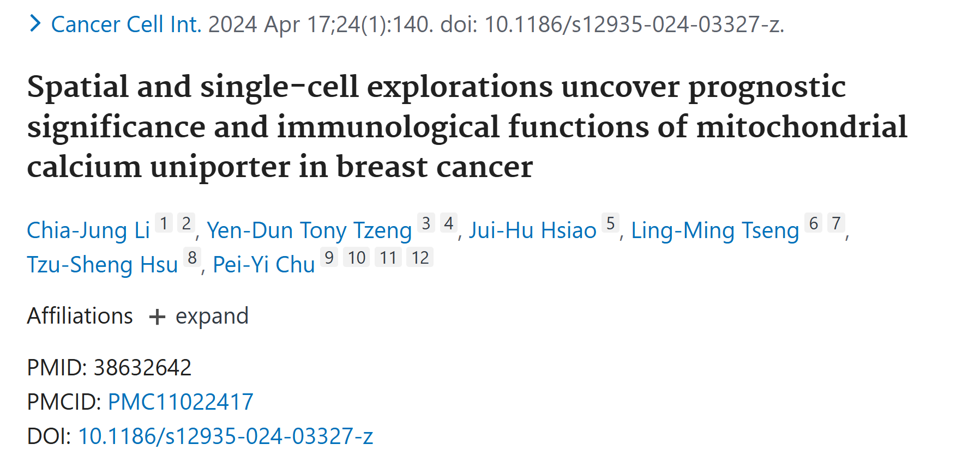Click the plus icon beside expand
980x456 pixels.
point(157,317)
